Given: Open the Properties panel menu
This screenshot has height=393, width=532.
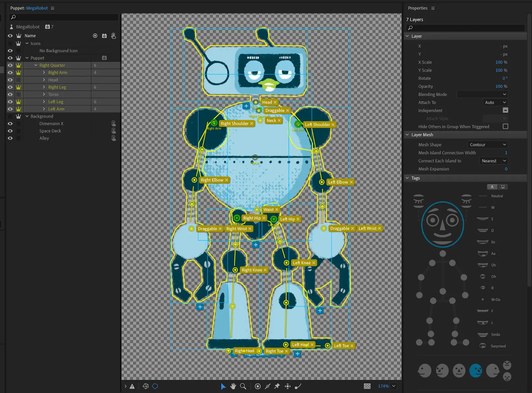Looking at the screenshot, I should coord(433,8).
